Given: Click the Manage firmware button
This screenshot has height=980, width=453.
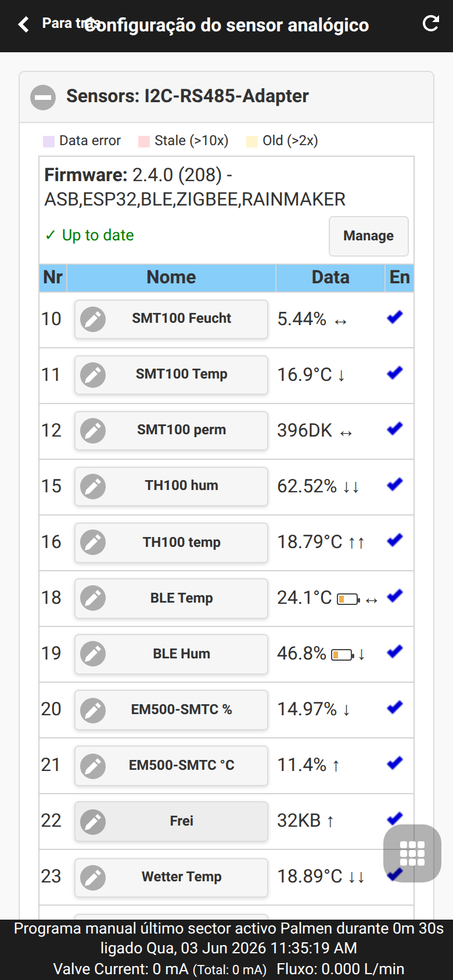Looking at the screenshot, I should [368, 236].
